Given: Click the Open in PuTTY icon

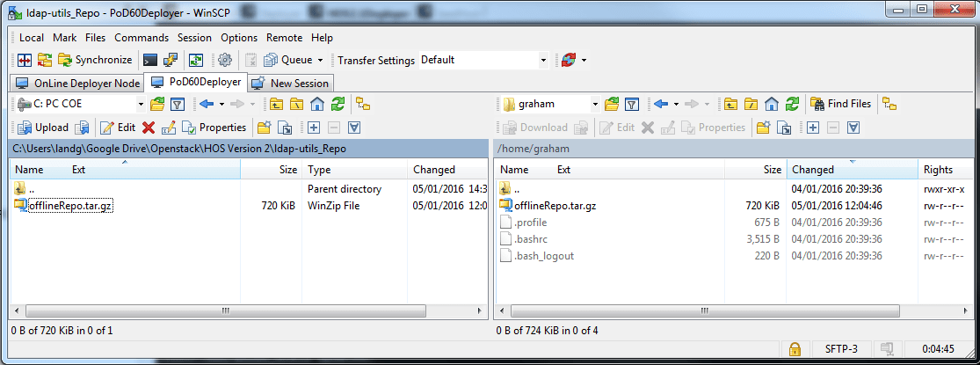Looking at the screenshot, I should pyautogui.click(x=171, y=60).
